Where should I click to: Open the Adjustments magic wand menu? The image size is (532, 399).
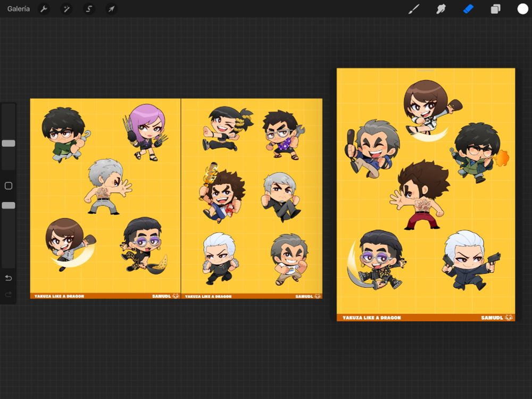pyautogui.click(x=66, y=9)
